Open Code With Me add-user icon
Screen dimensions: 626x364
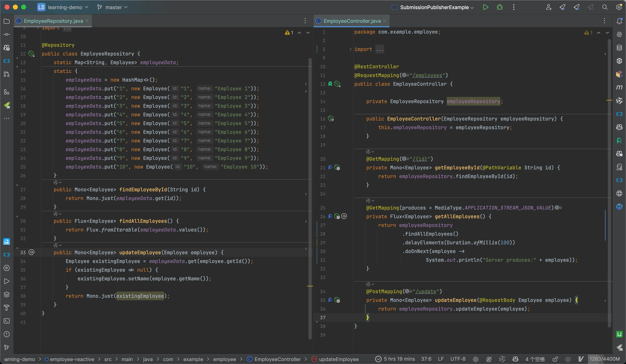pyautogui.click(x=549, y=7)
